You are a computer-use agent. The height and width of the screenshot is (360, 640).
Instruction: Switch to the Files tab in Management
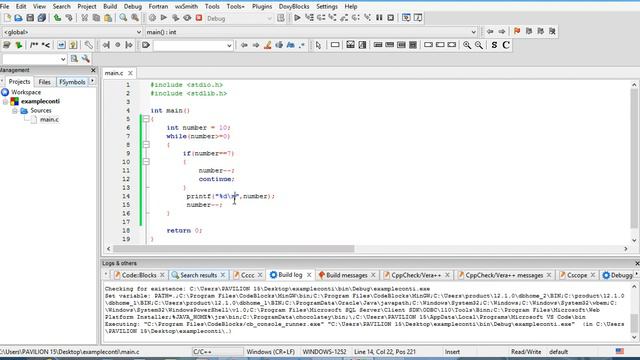(44, 82)
